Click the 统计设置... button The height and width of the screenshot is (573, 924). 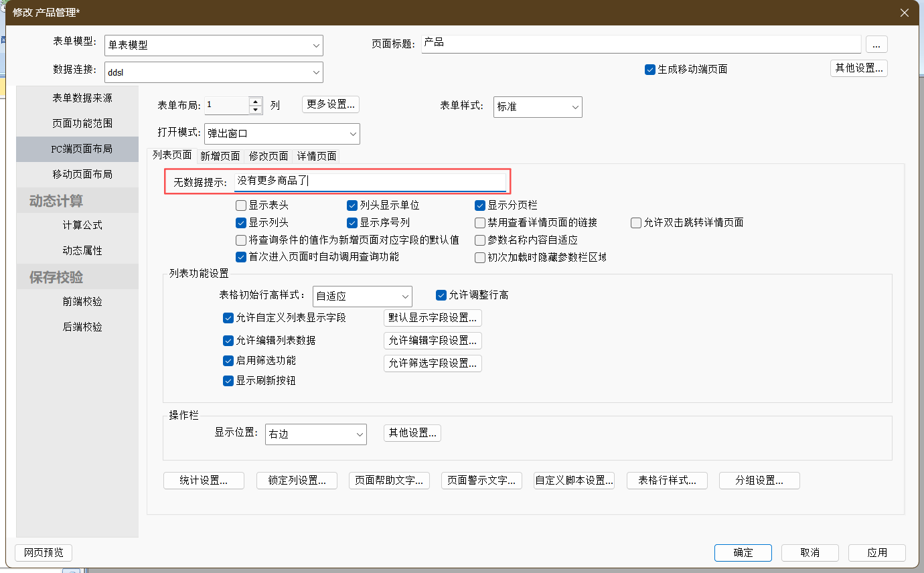[204, 481]
